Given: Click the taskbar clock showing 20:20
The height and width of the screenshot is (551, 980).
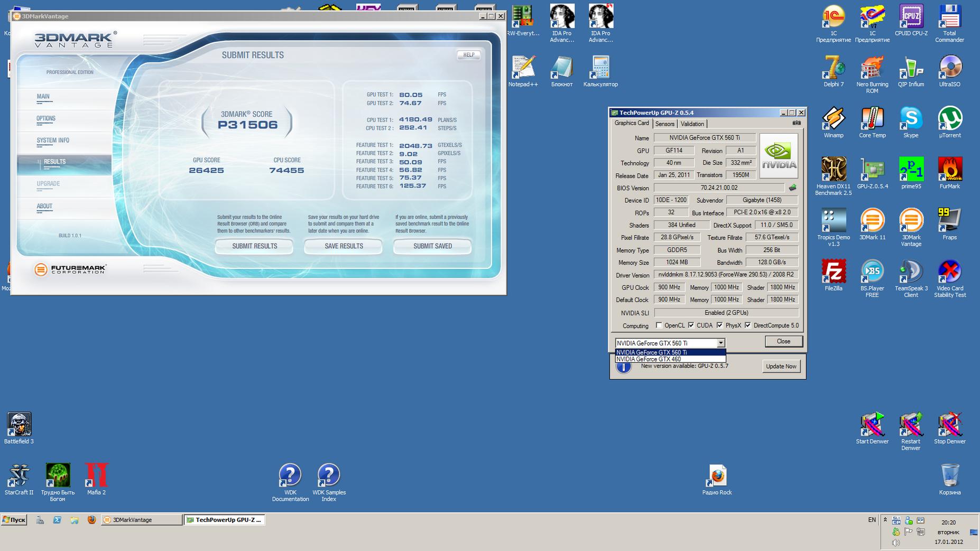Looking at the screenshot, I should pos(948,522).
